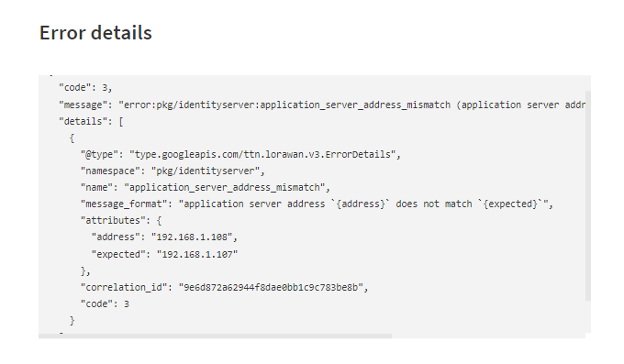Click the attributes closing brace line
The height and width of the screenshot is (364, 624).
tap(85, 271)
